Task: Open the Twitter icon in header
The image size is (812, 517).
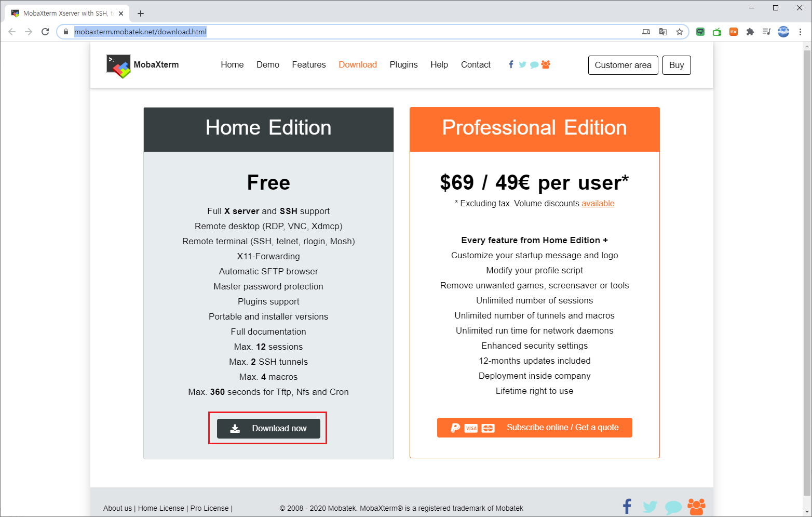Action: (x=522, y=64)
